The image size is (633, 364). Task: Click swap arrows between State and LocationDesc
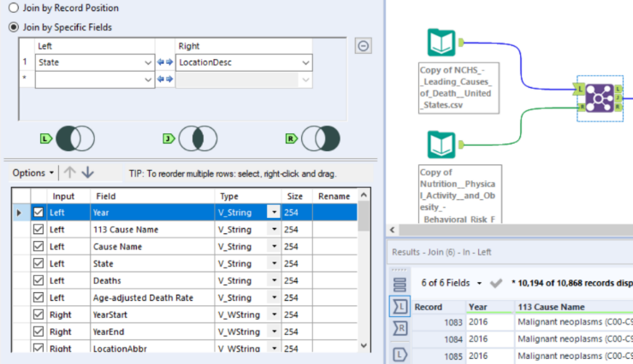coord(164,62)
